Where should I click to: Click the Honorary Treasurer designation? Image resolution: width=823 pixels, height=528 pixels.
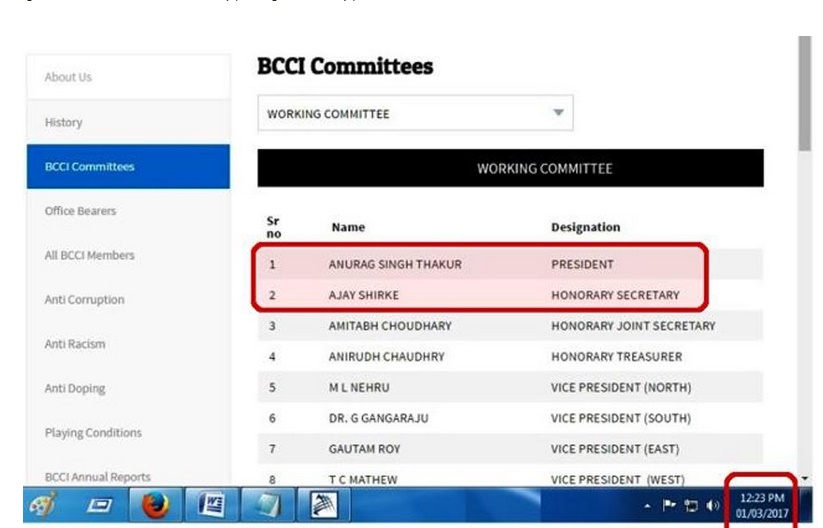617,356
